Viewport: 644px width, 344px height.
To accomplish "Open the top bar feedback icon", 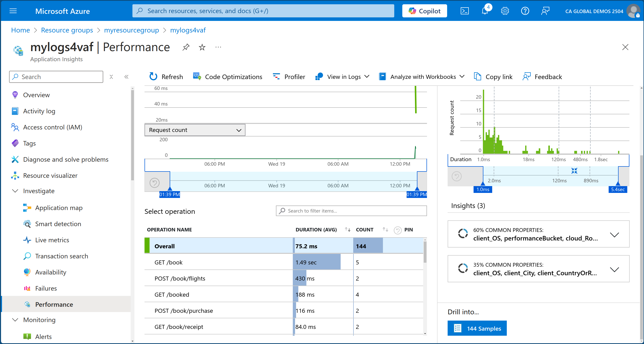I will tap(545, 11).
